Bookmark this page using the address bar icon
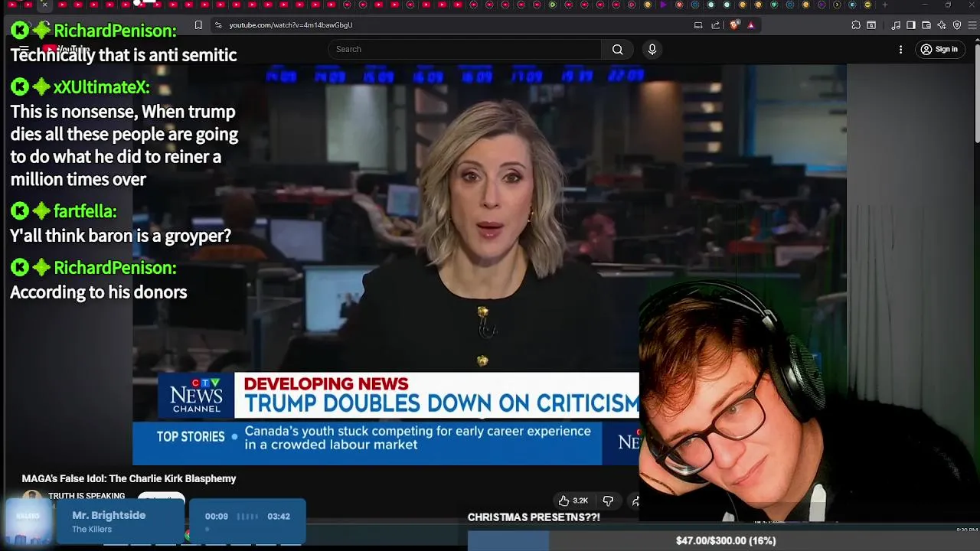The height and width of the screenshot is (551, 980). 198,25
